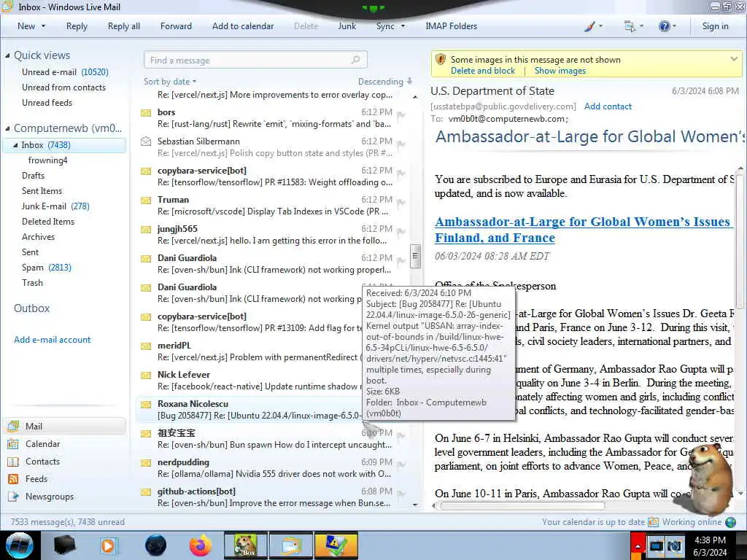
Task: Open the Help icon dropdown arrow
Action: click(x=673, y=27)
